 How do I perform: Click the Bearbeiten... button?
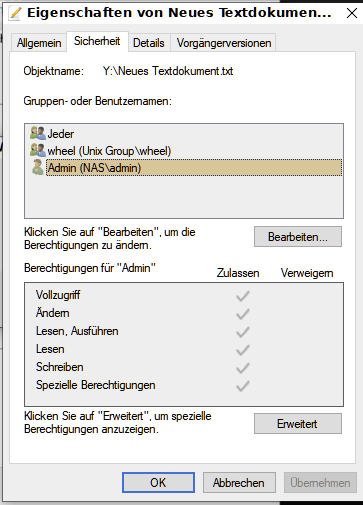tap(298, 237)
